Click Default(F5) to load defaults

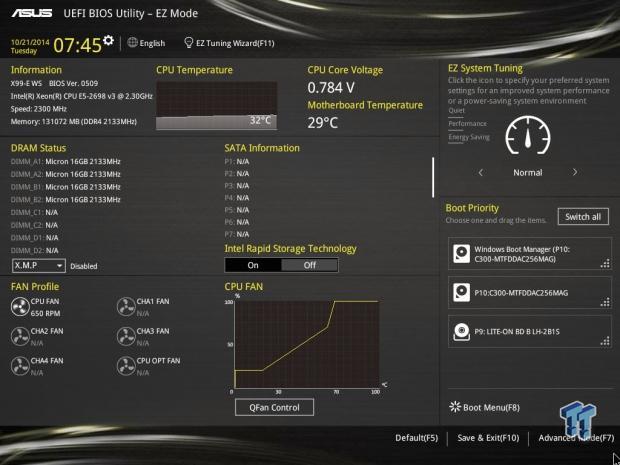tap(417, 438)
